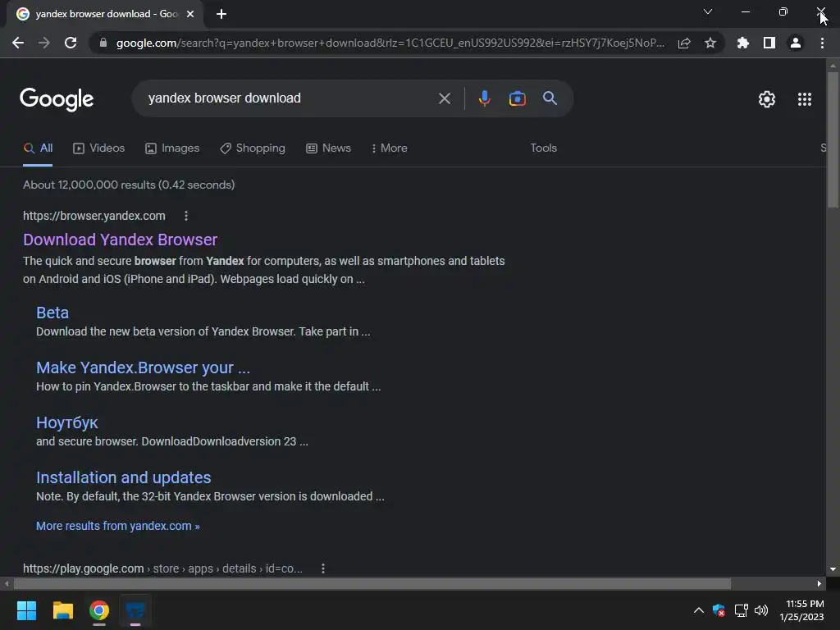Open a new browser tab
The height and width of the screenshot is (630, 840).
221,15
